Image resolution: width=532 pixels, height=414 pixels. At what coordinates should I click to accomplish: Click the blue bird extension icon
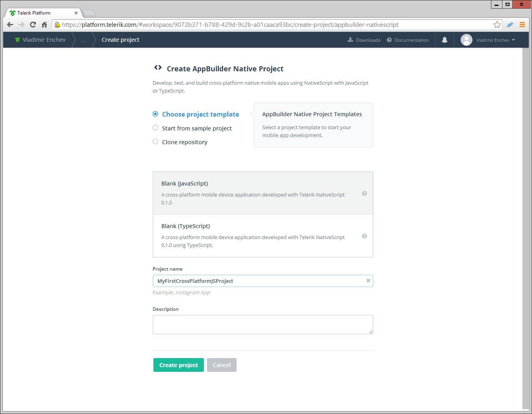510,24
